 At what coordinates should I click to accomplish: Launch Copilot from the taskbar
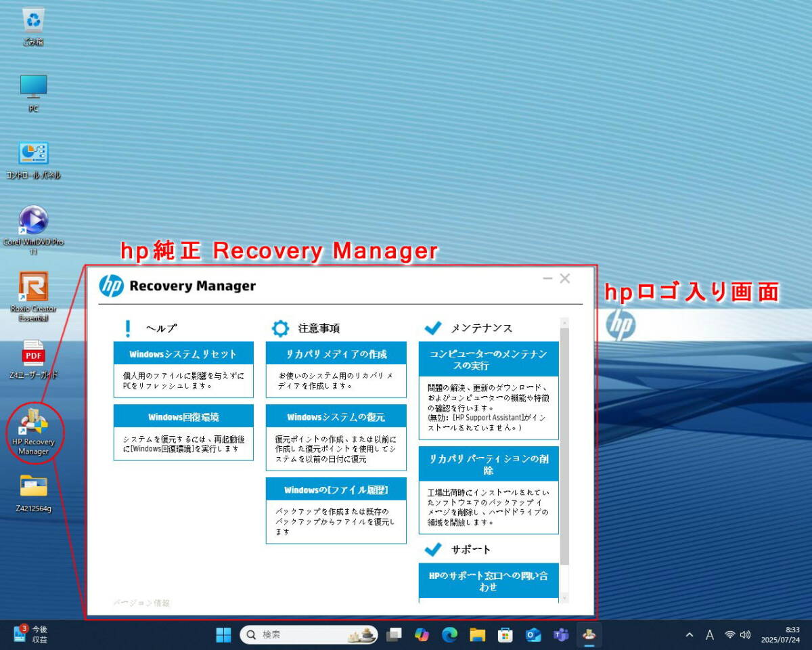(422, 634)
